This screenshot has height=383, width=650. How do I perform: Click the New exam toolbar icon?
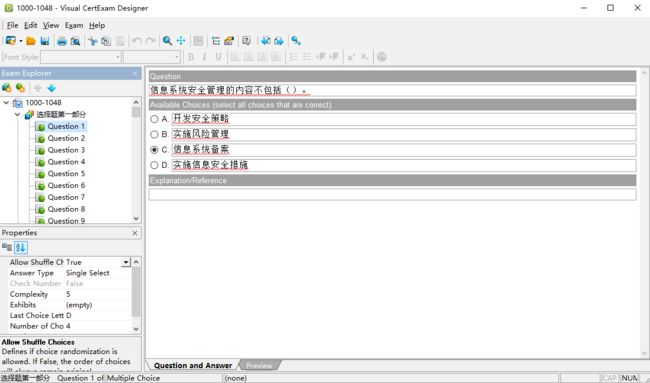pyautogui.click(x=10, y=41)
